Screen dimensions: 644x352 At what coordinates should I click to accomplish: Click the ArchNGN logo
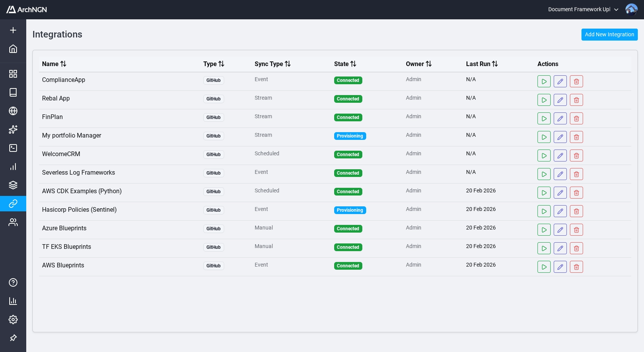pos(26,9)
